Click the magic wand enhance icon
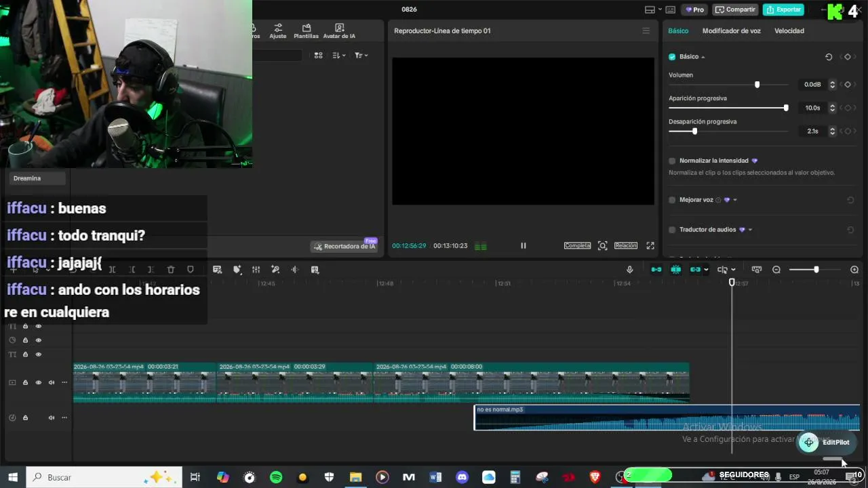Screen dimensions: 868x488 click(x=275, y=270)
